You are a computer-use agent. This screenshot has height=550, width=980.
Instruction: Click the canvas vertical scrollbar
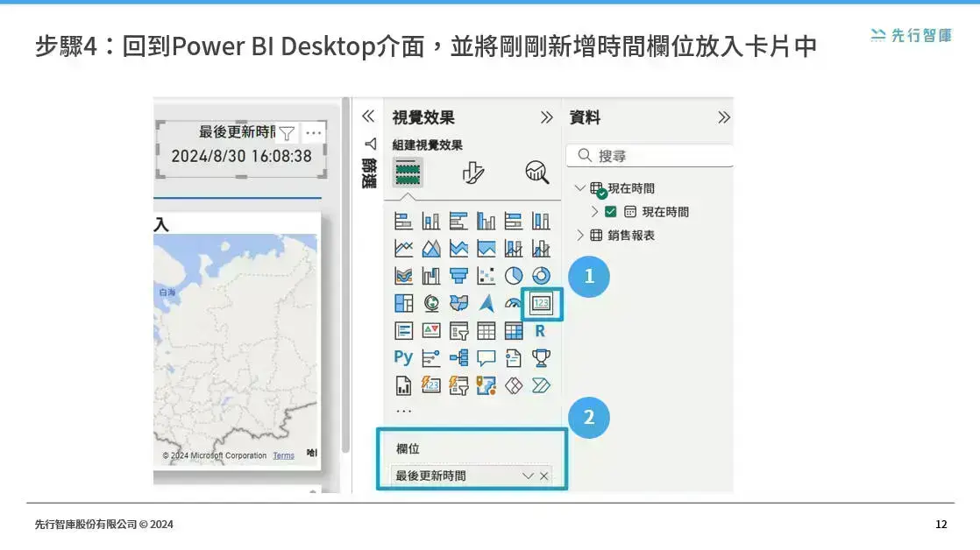tap(345, 275)
